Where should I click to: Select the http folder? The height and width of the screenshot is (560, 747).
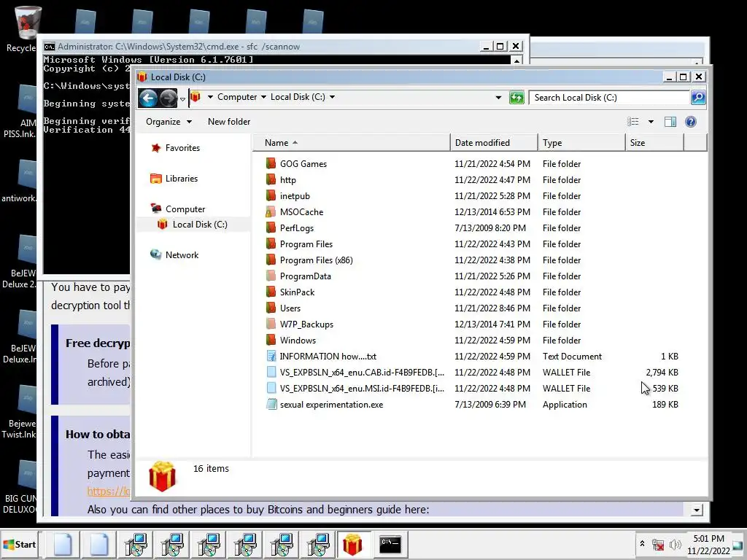coord(287,180)
